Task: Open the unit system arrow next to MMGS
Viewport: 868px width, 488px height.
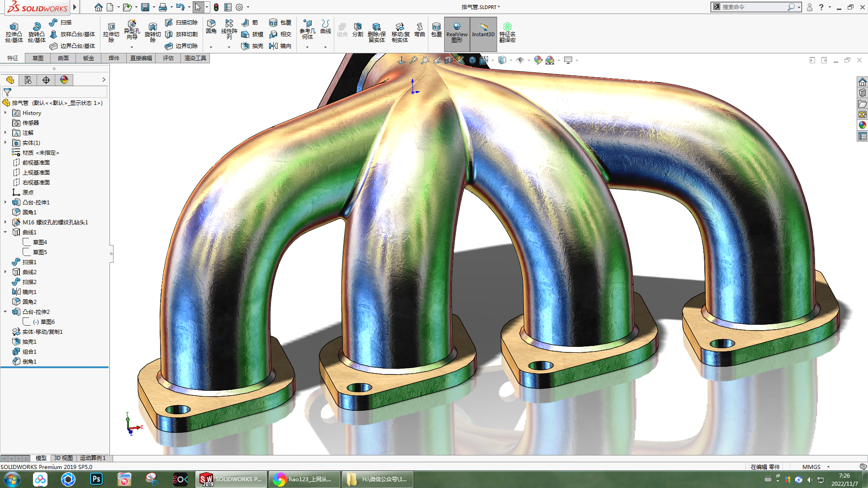Action: (829, 467)
